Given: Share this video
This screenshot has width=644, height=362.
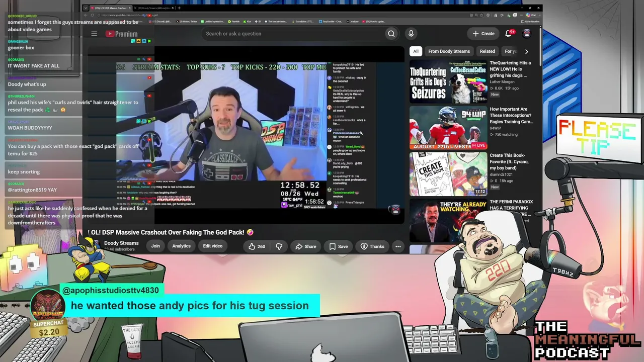Looking at the screenshot, I should click(x=306, y=246).
